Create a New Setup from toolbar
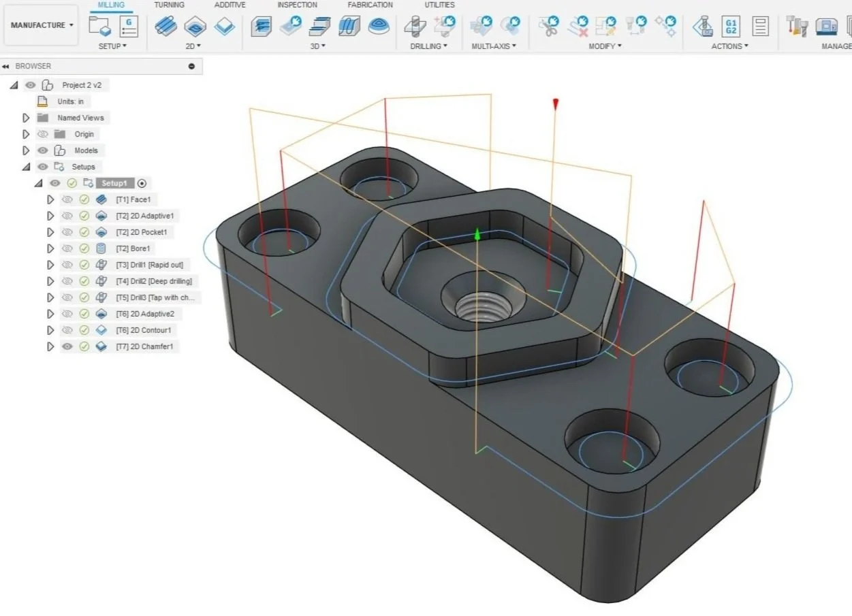This screenshot has height=616, width=852. coord(100,27)
